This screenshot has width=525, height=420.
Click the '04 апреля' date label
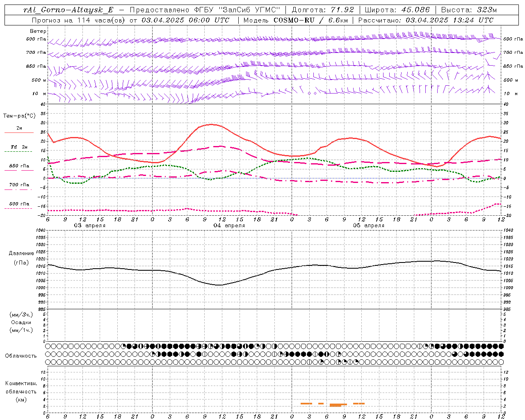(229, 226)
